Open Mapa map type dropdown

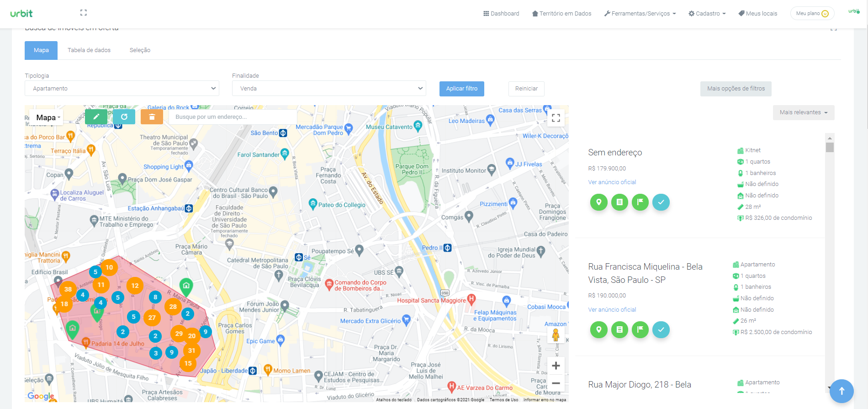[x=47, y=117]
